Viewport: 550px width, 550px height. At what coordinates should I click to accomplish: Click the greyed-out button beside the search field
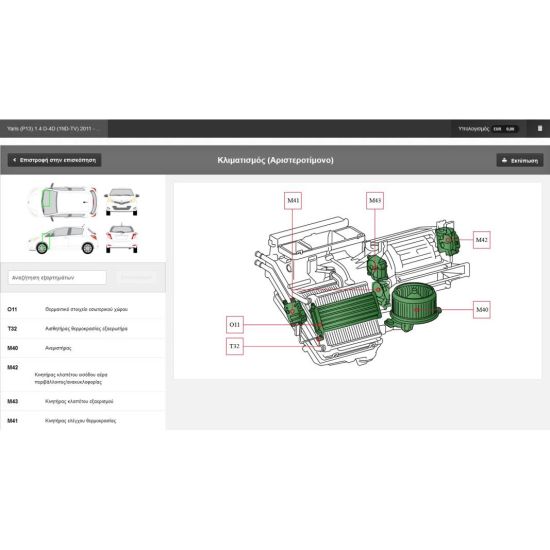click(x=136, y=277)
